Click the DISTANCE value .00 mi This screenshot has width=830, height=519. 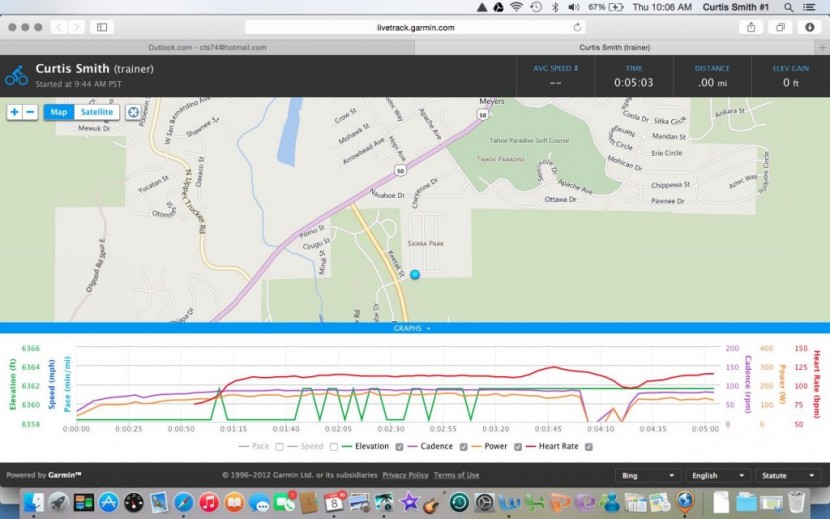tap(712, 83)
